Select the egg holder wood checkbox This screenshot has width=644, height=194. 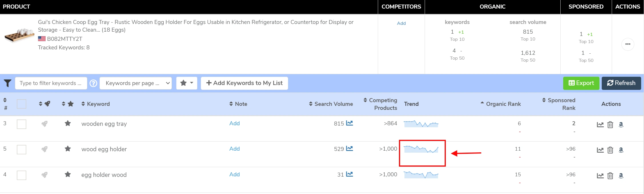click(x=21, y=175)
